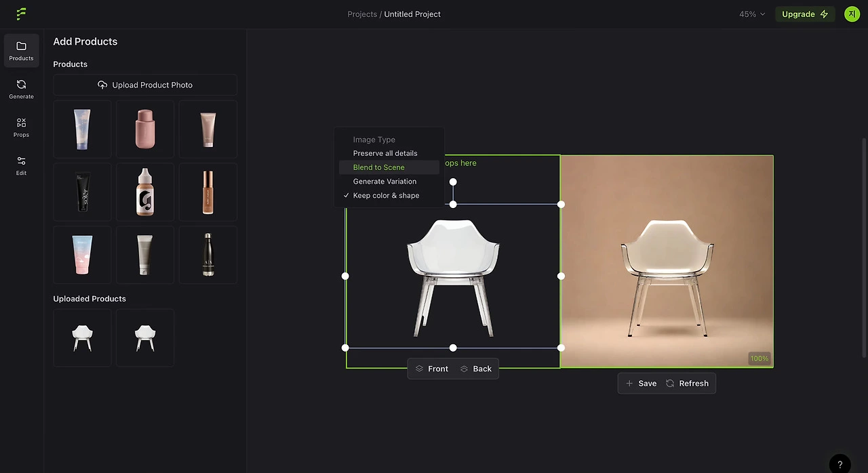This screenshot has width=868, height=473.
Task: Select the black tube product
Action: [82, 192]
